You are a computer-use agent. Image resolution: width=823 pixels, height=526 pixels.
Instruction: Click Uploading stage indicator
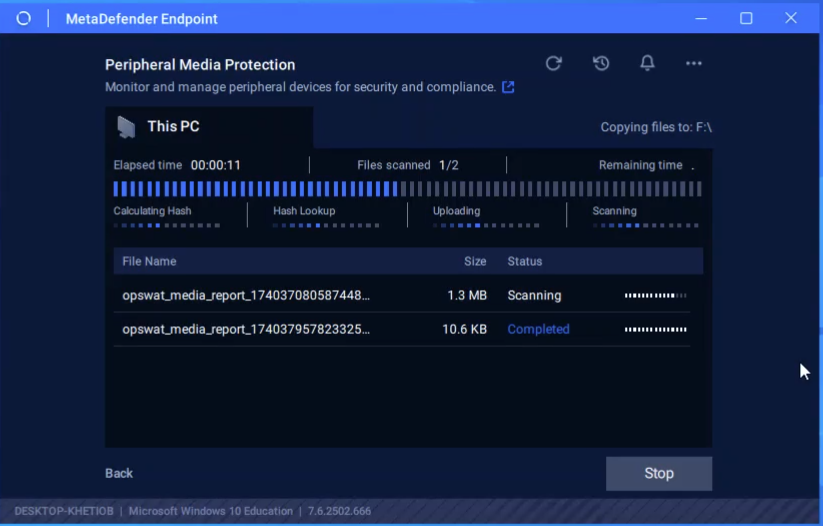(x=486, y=216)
